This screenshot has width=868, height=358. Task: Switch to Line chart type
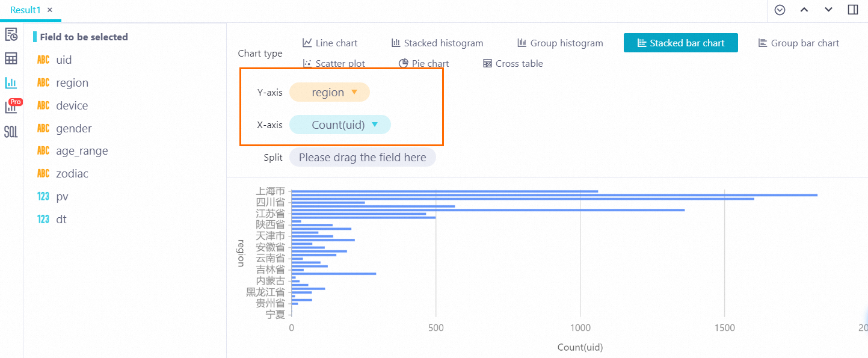(330, 43)
